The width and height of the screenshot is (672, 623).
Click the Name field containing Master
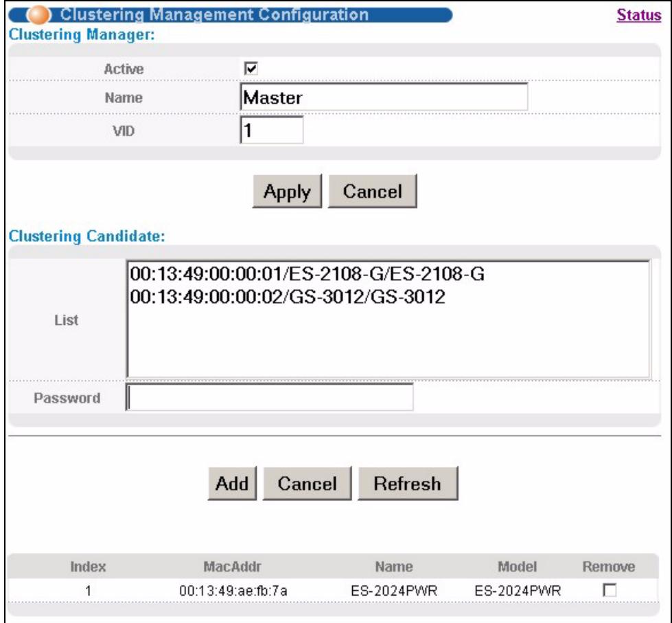[x=384, y=97]
